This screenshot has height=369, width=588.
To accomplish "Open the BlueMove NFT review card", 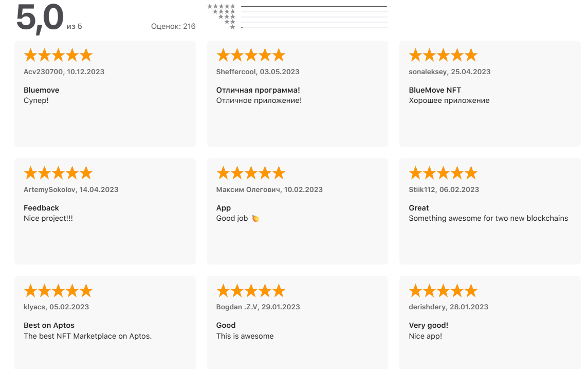I will pos(490,94).
